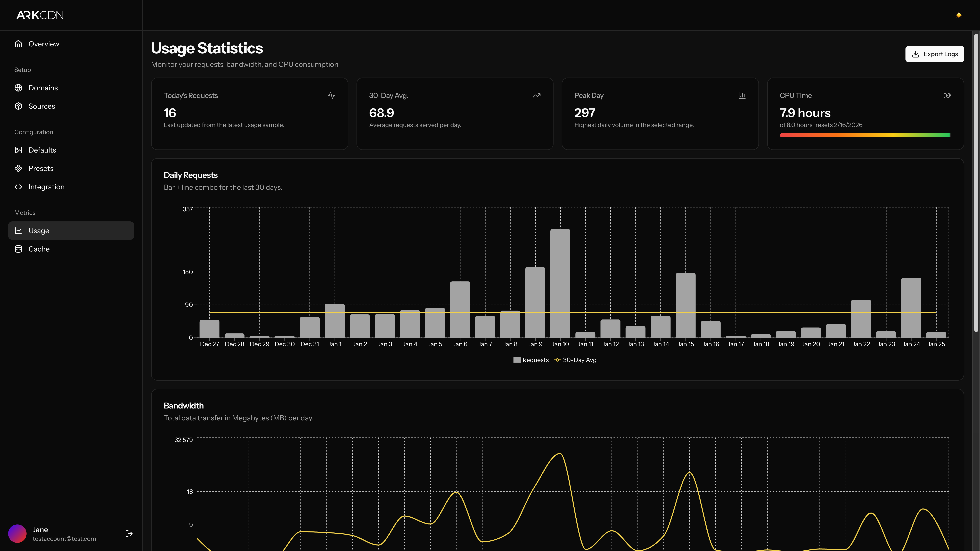Screen dimensions: 980x551
Task: Open the Domains page
Action: tap(71, 88)
